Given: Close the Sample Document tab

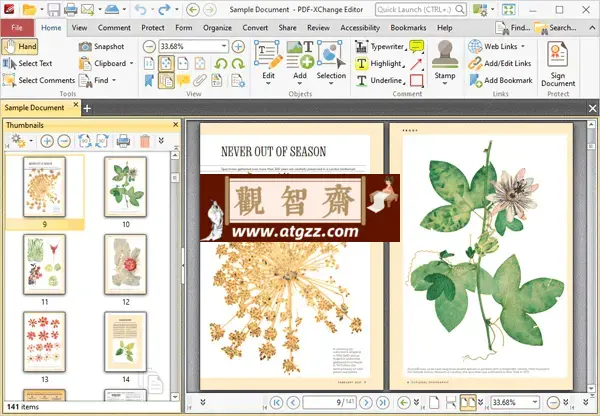Looking at the screenshot, I should click(76, 104).
